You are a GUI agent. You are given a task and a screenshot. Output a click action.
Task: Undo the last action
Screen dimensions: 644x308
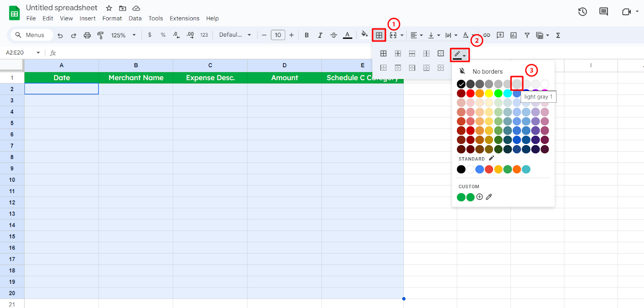(x=60, y=35)
